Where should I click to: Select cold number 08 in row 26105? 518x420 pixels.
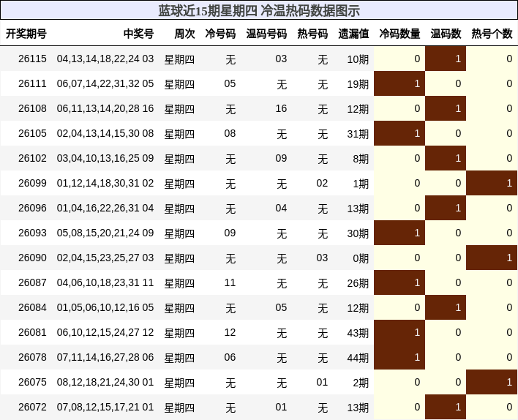pyautogui.click(x=230, y=133)
